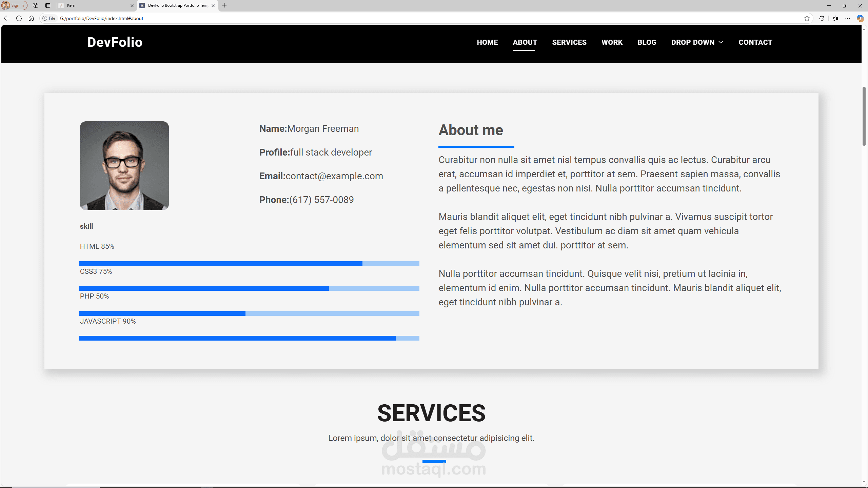Close the DevFolio Bootstrap Portfolio tab
Viewport: 868px width, 488px height.
213,5
